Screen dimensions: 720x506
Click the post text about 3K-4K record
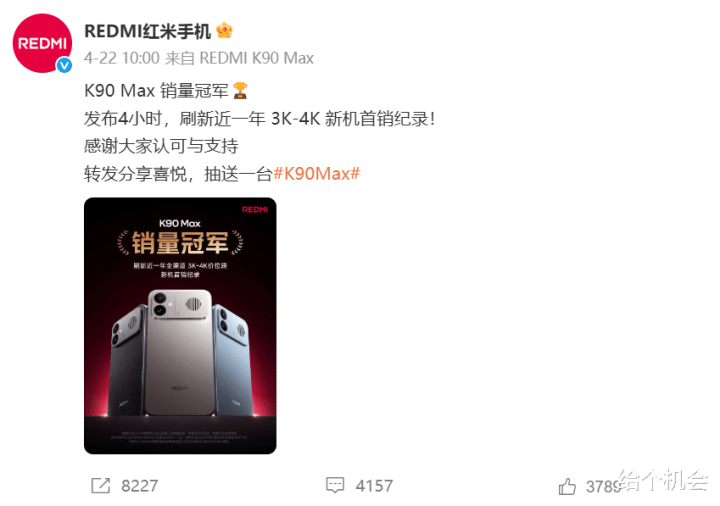(259, 119)
